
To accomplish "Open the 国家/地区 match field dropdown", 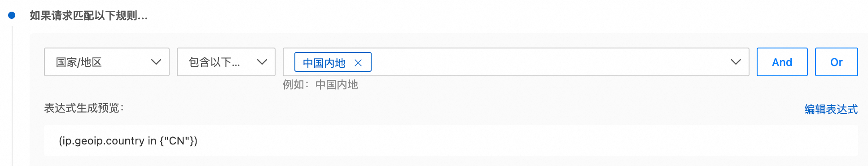I will 107,62.
